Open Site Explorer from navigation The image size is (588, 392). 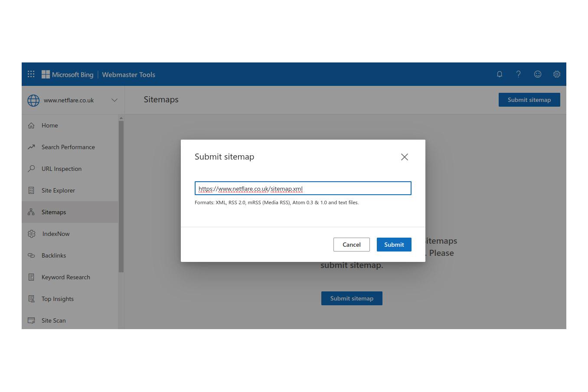58,190
